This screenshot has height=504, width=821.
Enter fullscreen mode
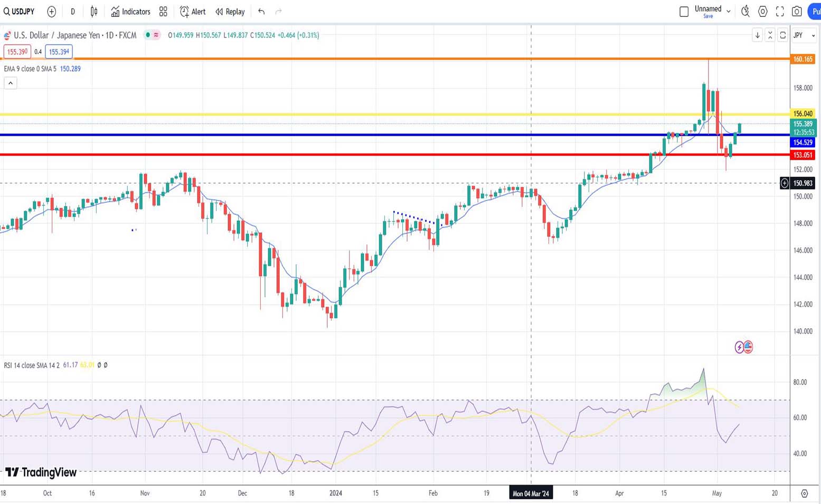tap(780, 12)
